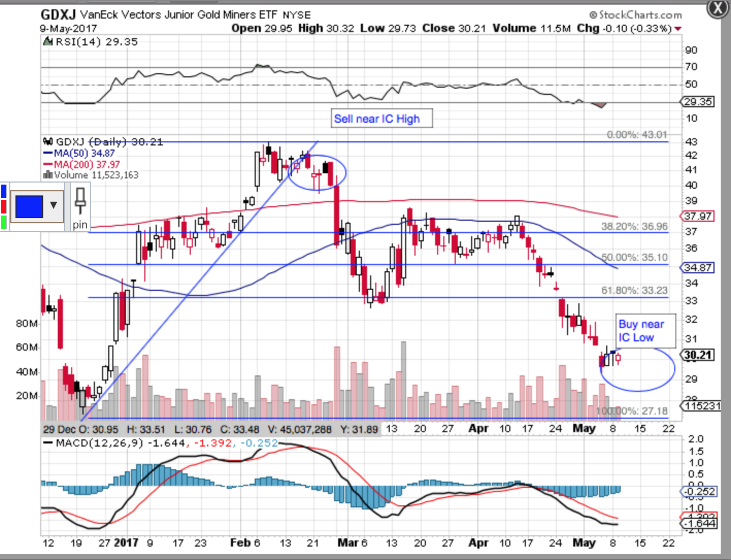The height and width of the screenshot is (560, 731).
Task: Click the 100.00%: 27.18 Fibonacci label
Action: 632,411
